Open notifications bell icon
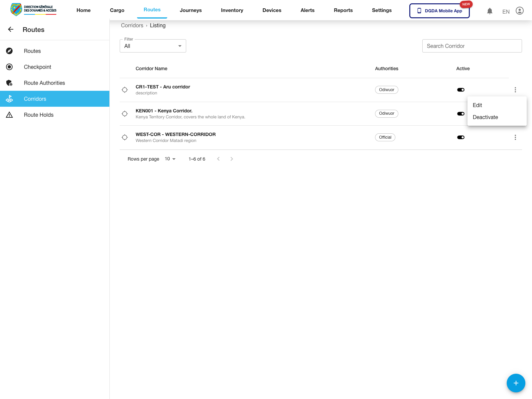This screenshot has width=532, height=399. [x=489, y=11]
